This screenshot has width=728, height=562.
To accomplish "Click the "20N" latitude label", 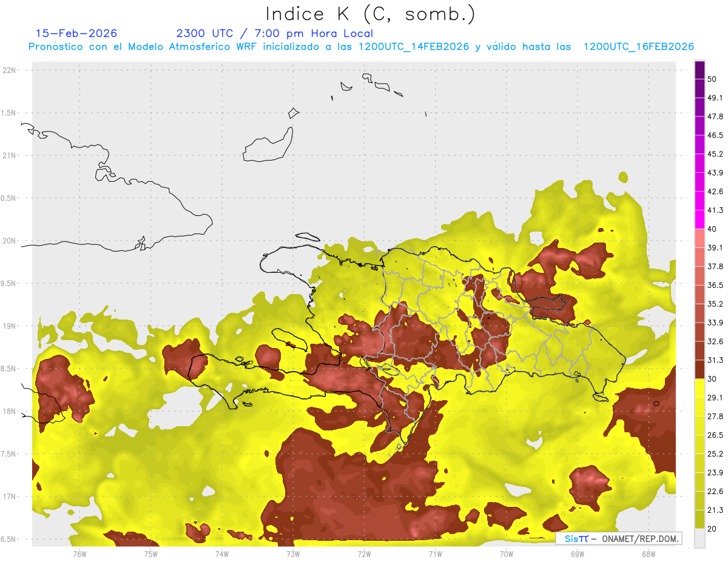I will pyautogui.click(x=10, y=241).
